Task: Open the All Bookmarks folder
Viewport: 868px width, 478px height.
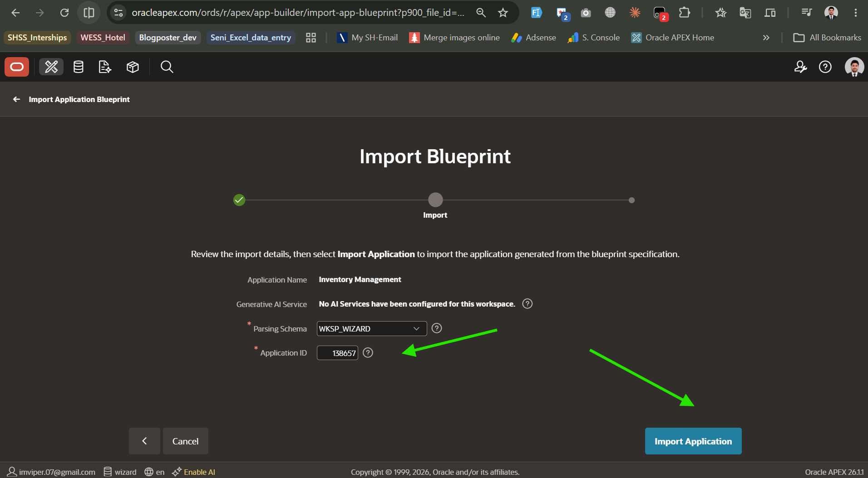Action: [x=827, y=38]
